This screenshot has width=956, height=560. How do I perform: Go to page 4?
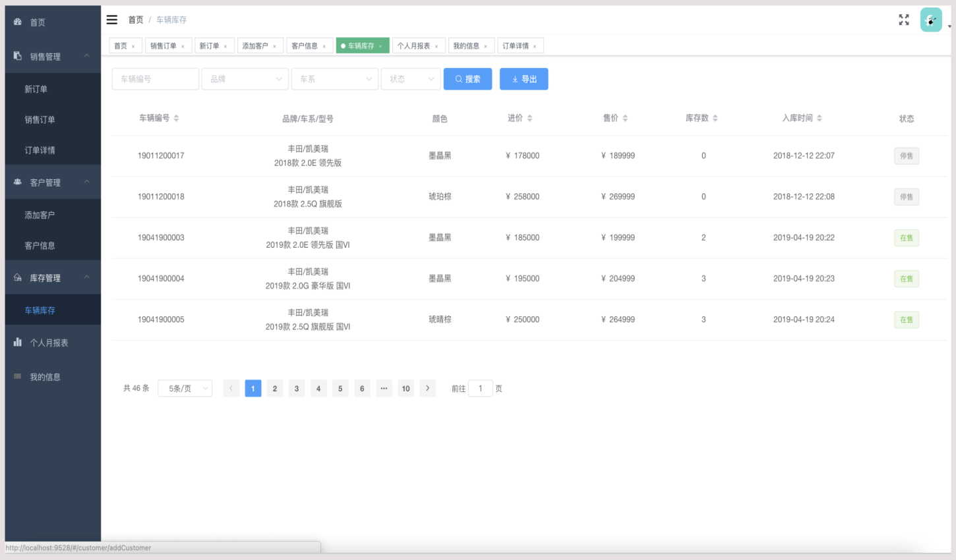coord(318,388)
